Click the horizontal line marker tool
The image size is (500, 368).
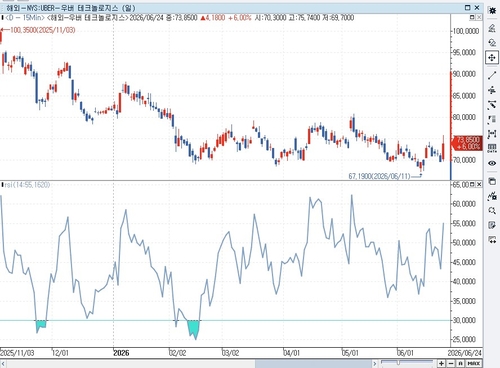click(x=492, y=90)
